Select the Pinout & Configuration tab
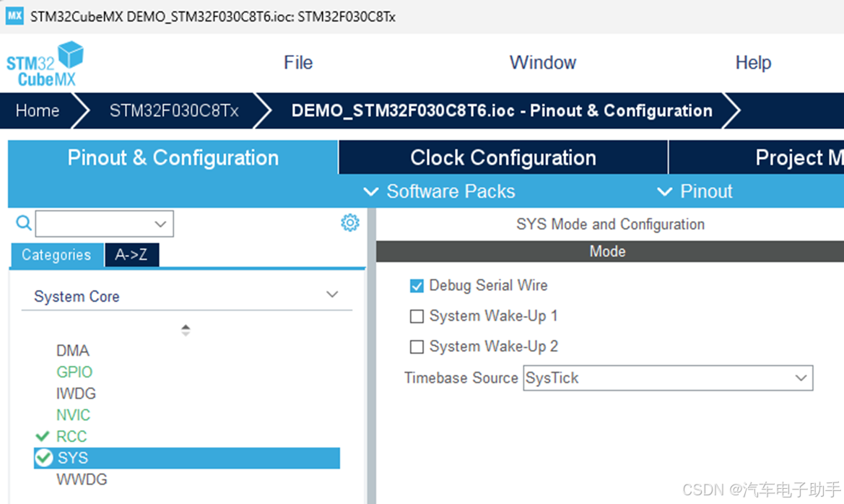The width and height of the screenshot is (844, 504). pyautogui.click(x=173, y=157)
